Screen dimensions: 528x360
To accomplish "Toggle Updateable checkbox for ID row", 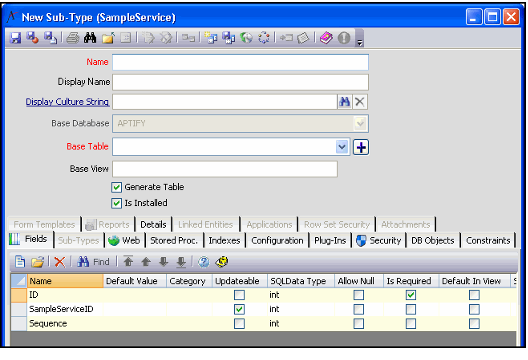I will click(x=239, y=295).
